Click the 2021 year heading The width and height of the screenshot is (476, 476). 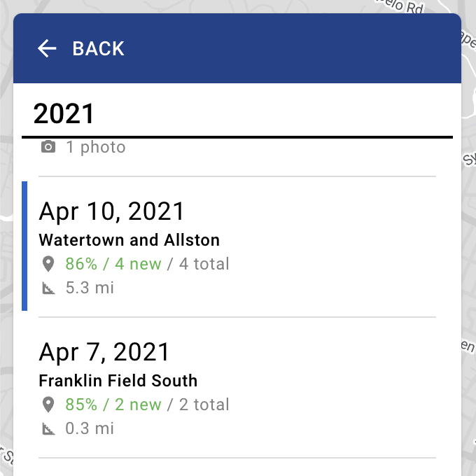64,113
